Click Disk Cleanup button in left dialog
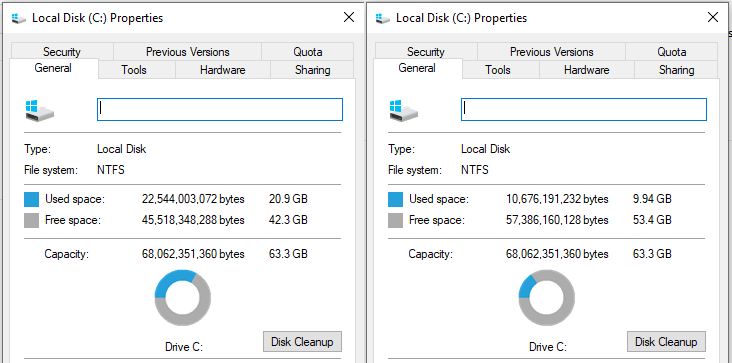732x363 pixels. [x=303, y=342]
